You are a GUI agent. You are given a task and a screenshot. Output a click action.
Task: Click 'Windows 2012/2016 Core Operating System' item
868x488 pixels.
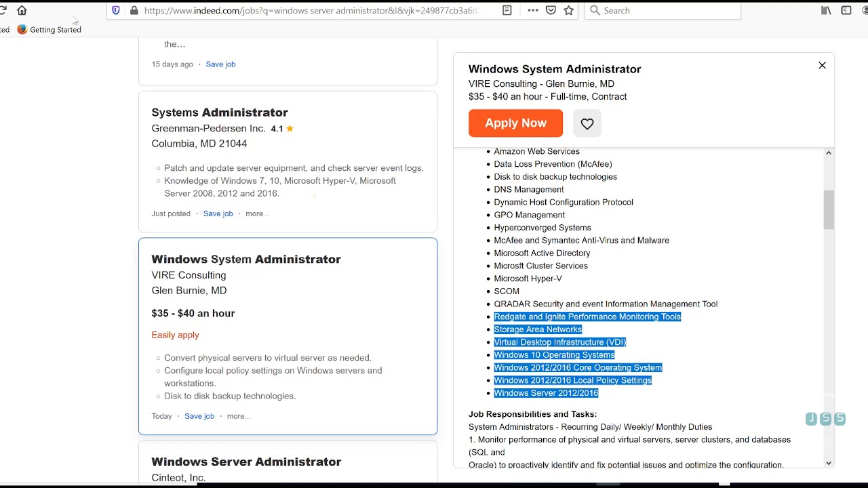pyautogui.click(x=578, y=367)
